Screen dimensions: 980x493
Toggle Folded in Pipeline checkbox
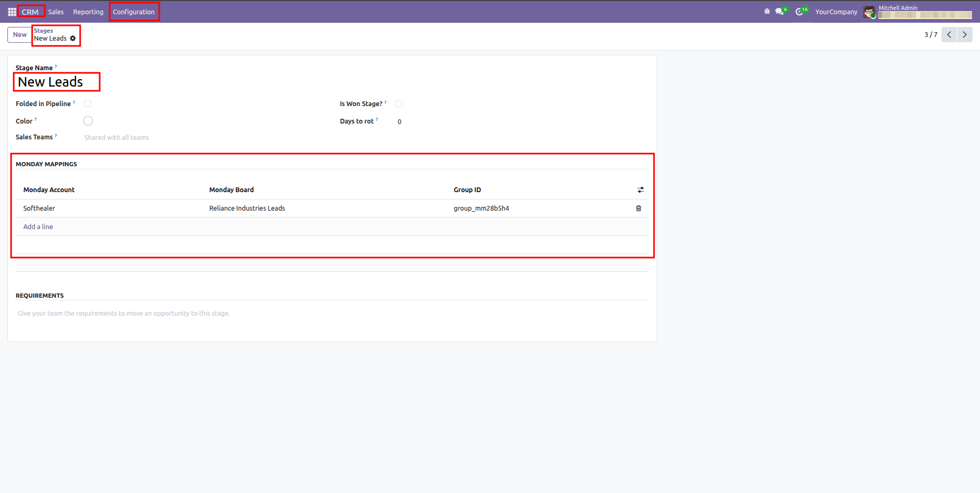coord(88,104)
